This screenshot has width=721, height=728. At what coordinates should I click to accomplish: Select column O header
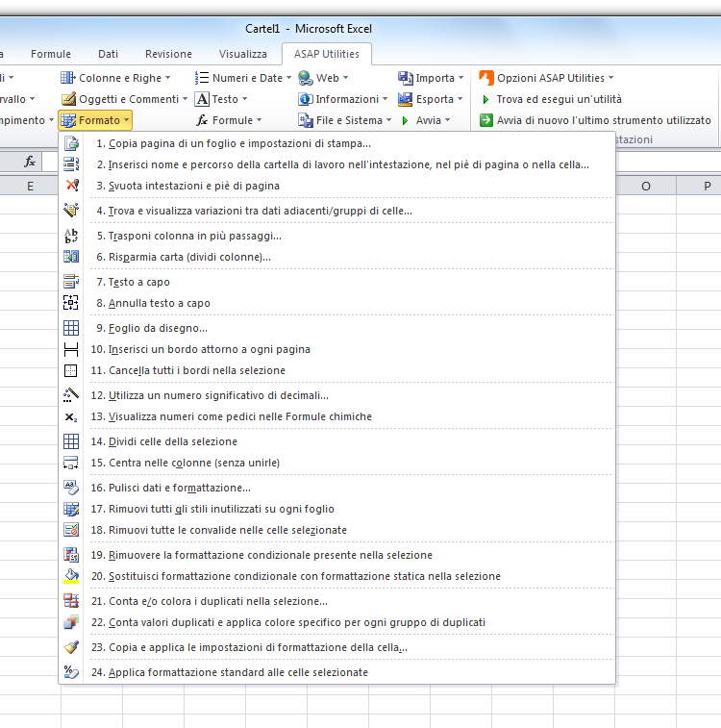click(x=646, y=187)
